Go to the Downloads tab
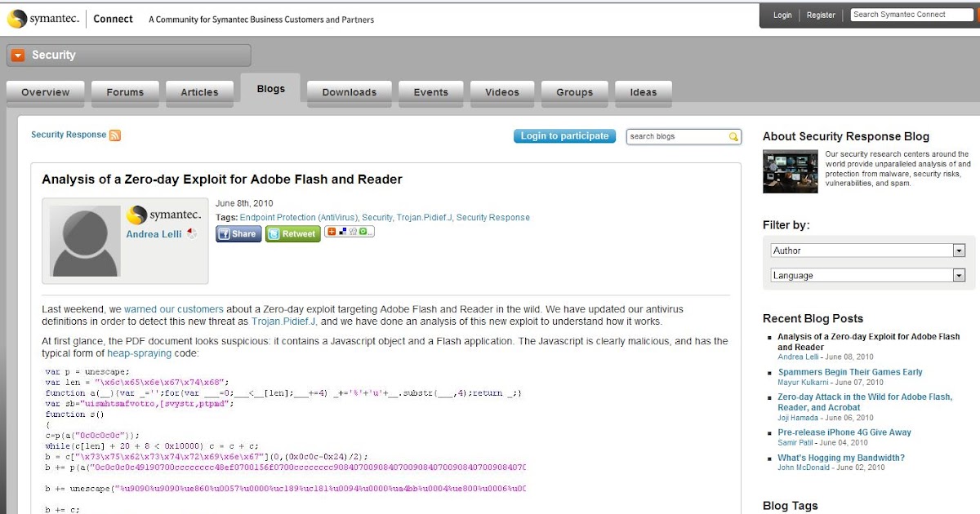The width and height of the screenshot is (980, 514). pyautogui.click(x=350, y=92)
